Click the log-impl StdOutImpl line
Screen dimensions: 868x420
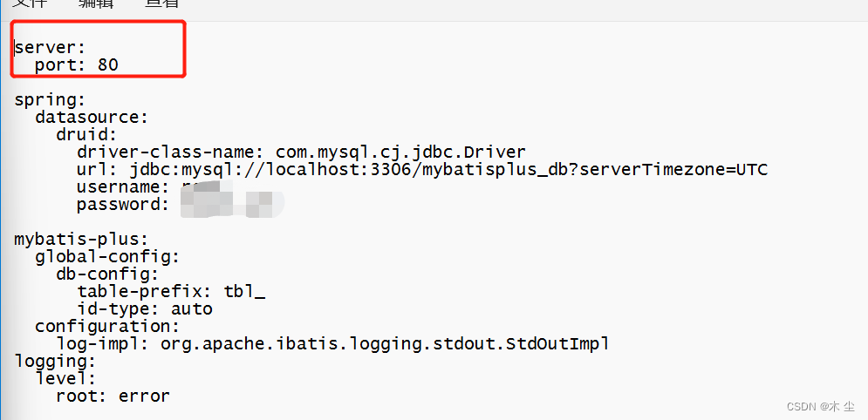[331, 343]
